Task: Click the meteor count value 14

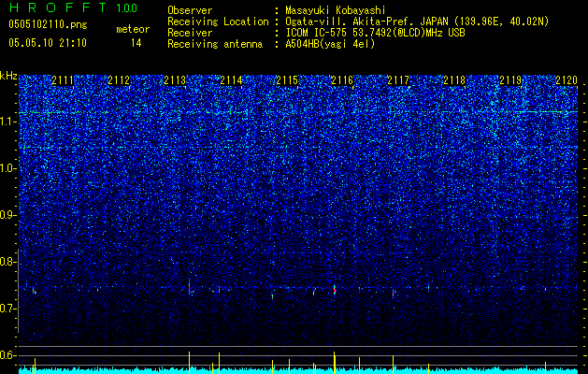Action: coord(136,43)
